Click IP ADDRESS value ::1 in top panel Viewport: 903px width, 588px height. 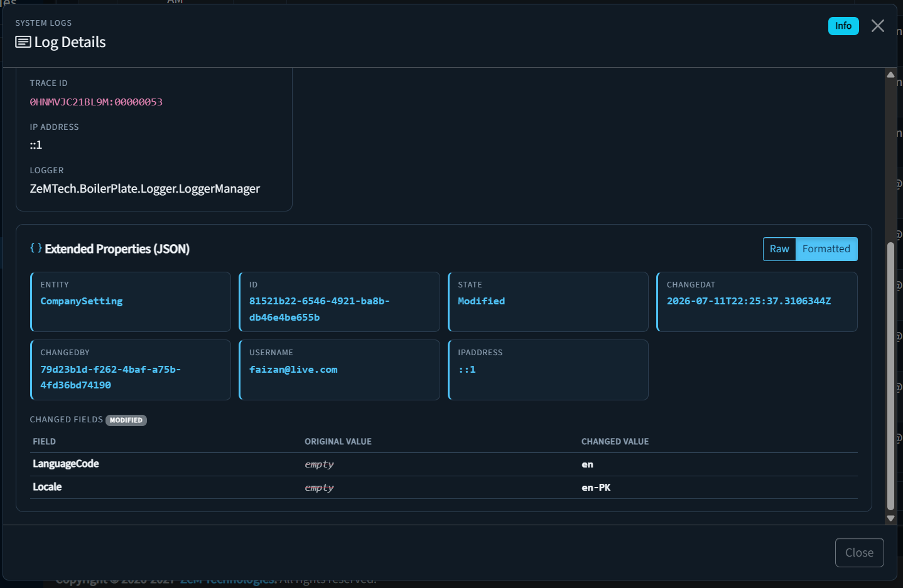click(36, 145)
